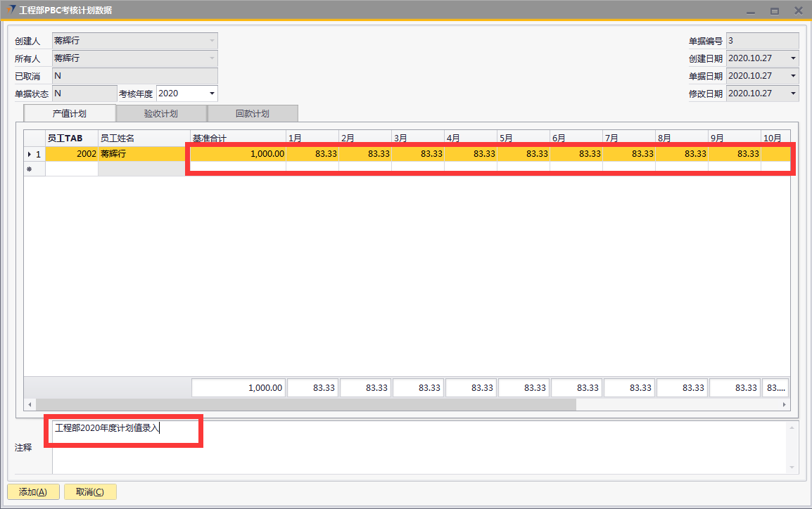Screen dimensions: 812x509
Task: Select the 产值计划 tab
Action: tap(70, 114)
